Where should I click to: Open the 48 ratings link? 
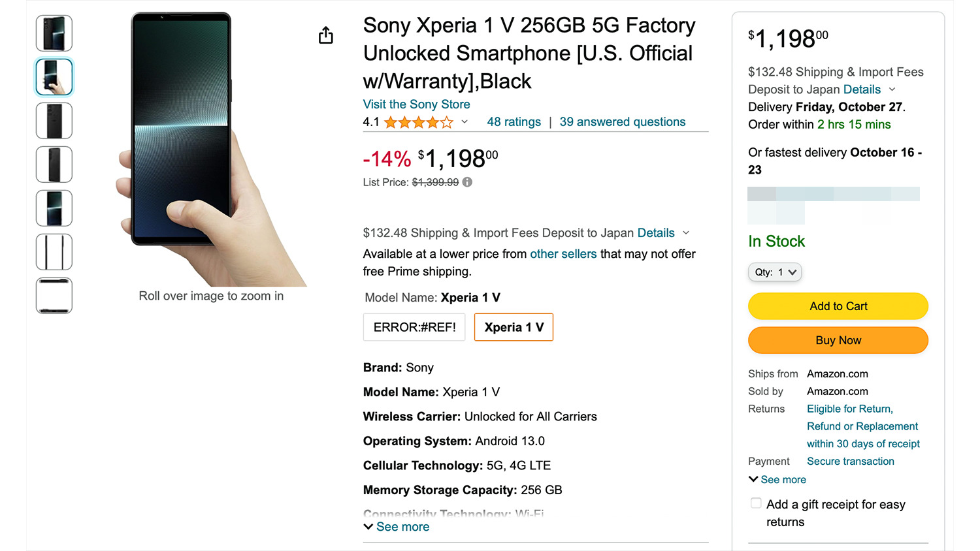coord(514,122)
